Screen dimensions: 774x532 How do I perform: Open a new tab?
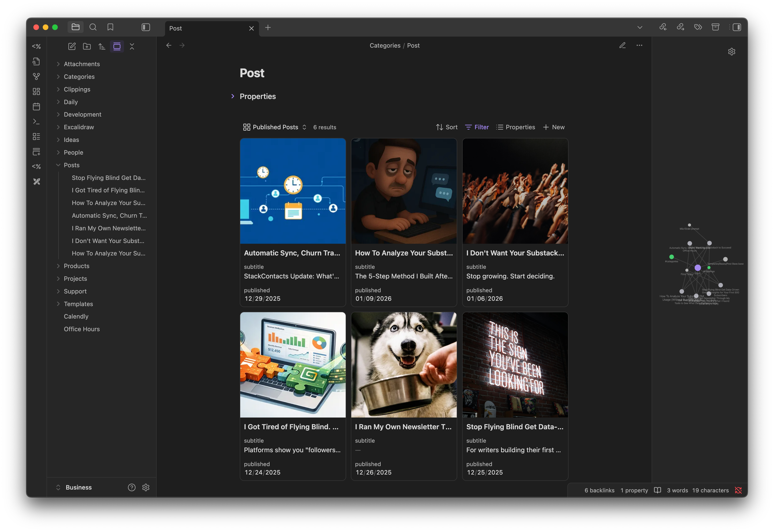coord(268,28)
